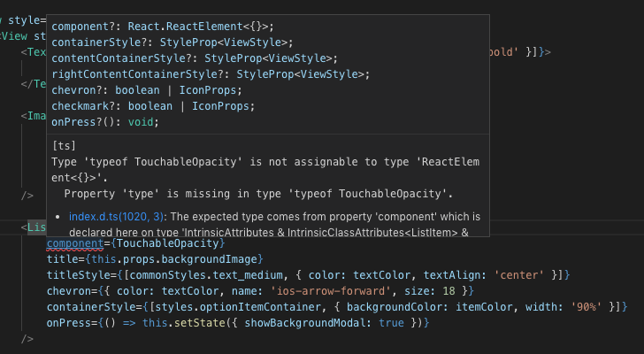
Task: Click the 'containerStyle' attribute in the code
Action: tap(91, 307)
